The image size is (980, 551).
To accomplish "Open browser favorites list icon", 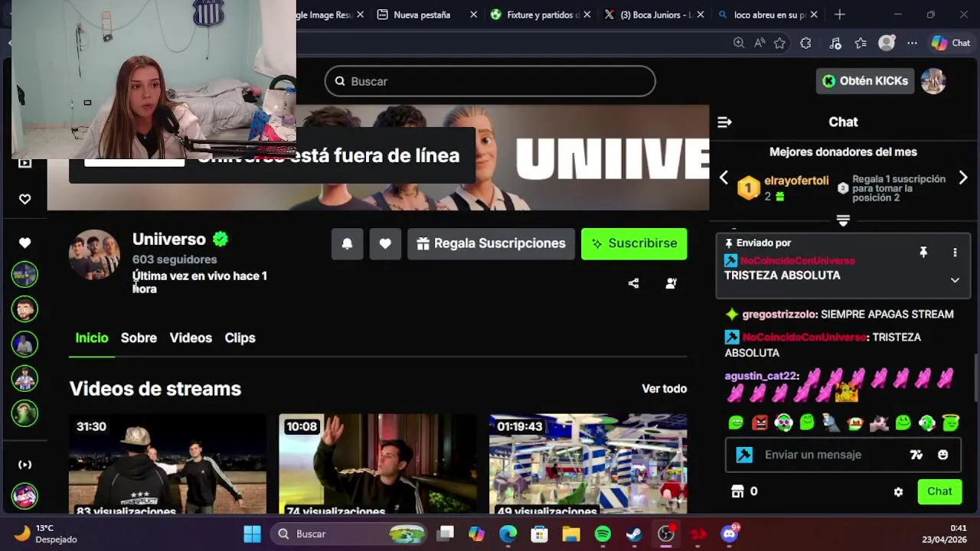I will (861, 44).
